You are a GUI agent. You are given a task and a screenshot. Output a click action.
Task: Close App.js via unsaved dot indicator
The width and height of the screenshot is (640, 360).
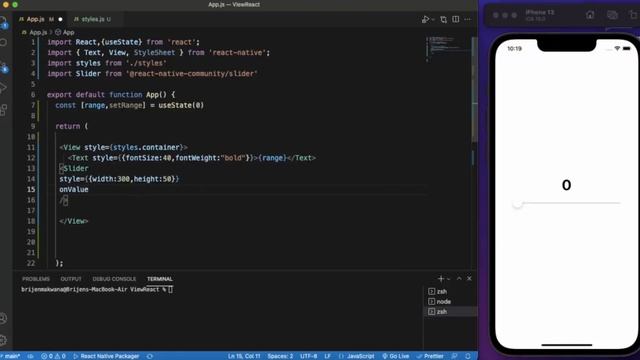(x=60, y=19)
